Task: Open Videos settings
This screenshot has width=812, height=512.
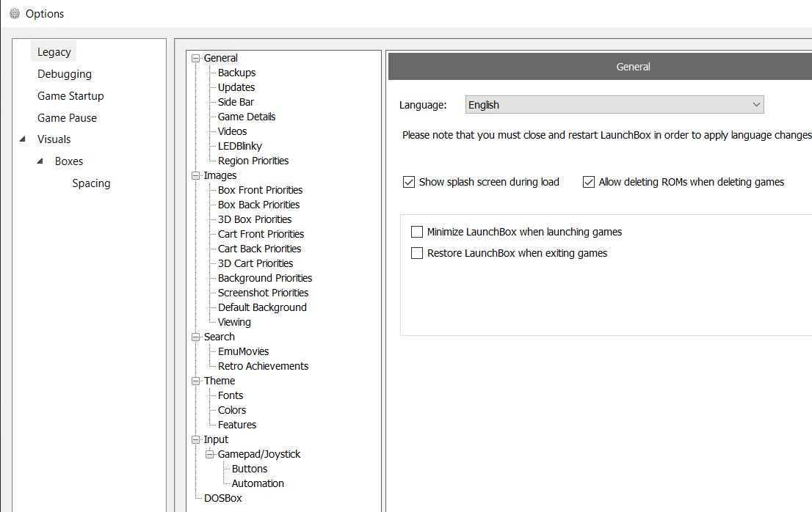Action: tap(232, 131)
